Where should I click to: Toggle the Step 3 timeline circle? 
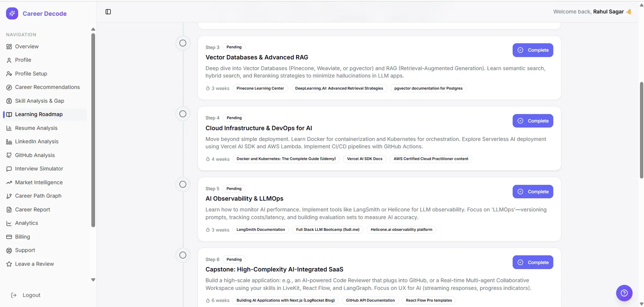[x=183, y=43]
